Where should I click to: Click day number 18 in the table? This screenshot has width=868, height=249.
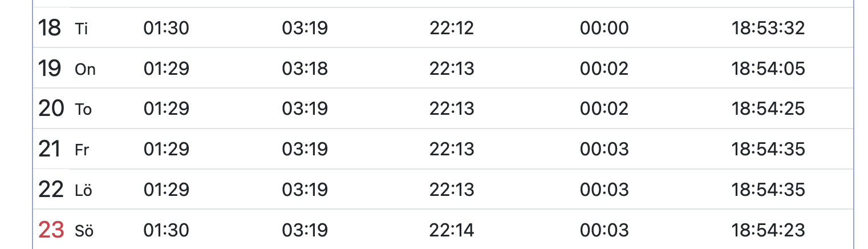[x=50, y=28]
